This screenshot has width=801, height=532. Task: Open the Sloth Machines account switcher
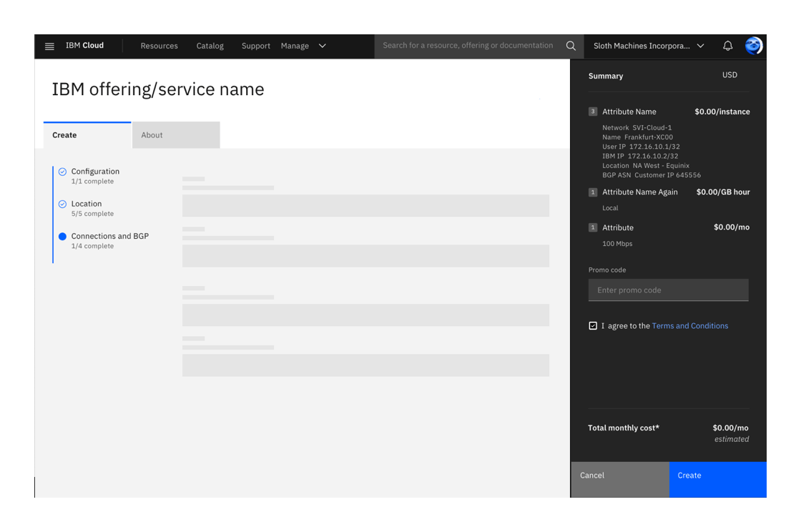click(x=647, y=46)
